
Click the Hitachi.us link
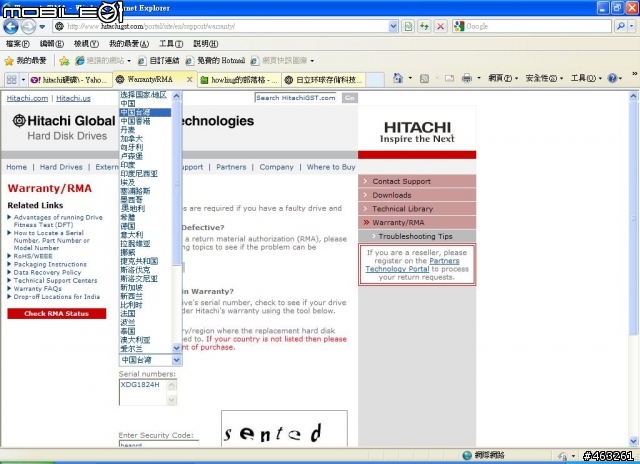point(73,98)
